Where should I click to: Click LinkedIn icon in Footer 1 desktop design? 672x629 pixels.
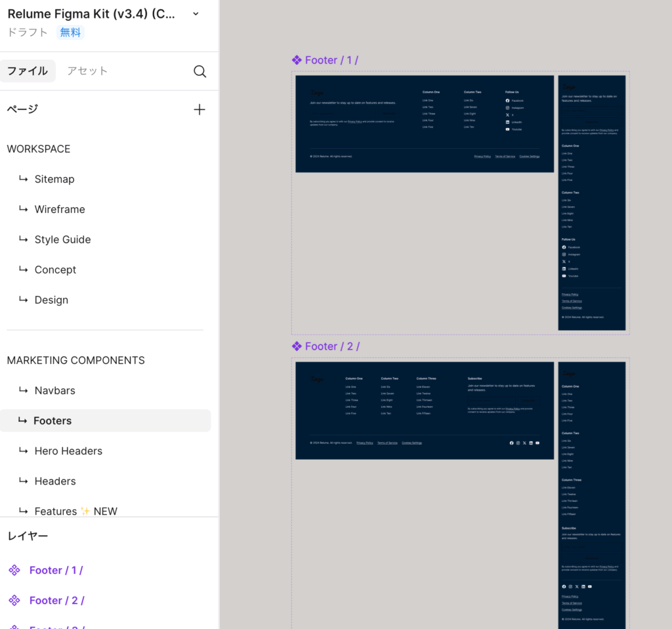507,122
